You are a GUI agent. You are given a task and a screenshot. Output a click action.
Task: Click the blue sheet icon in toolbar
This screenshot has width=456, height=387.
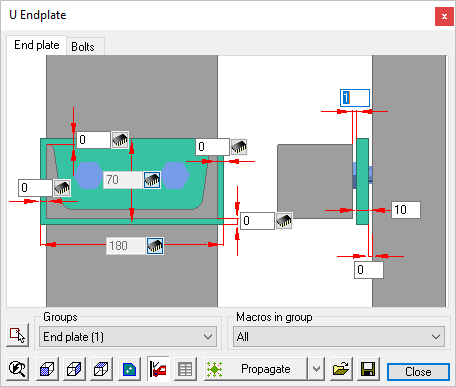(x=129, y=369)
